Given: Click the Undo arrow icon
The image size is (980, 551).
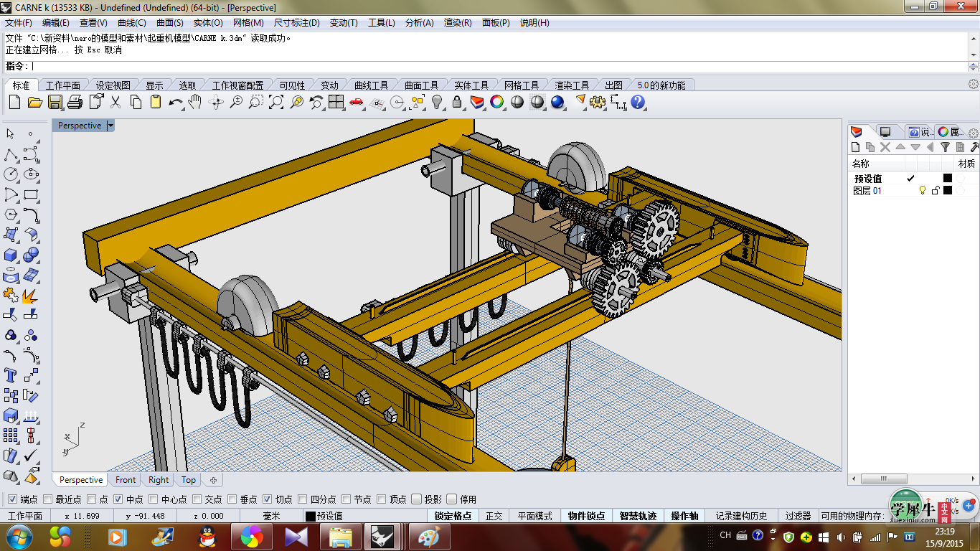Looking at the screenshot, I should click(176, 103).
